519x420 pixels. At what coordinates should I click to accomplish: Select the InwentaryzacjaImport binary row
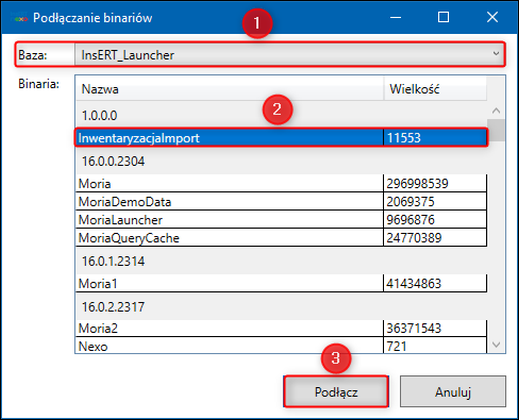coord(281,138)
